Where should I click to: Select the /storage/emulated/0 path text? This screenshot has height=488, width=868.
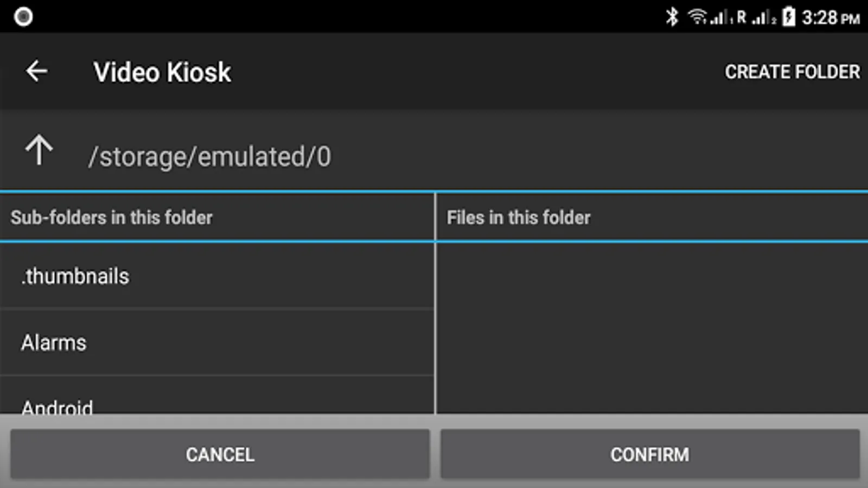(210, 157)
